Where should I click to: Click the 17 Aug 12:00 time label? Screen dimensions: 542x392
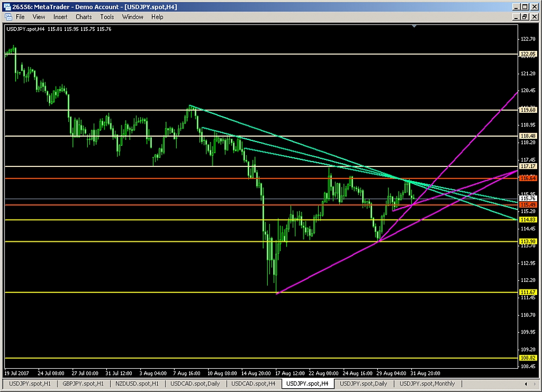(x=289, y=374)
